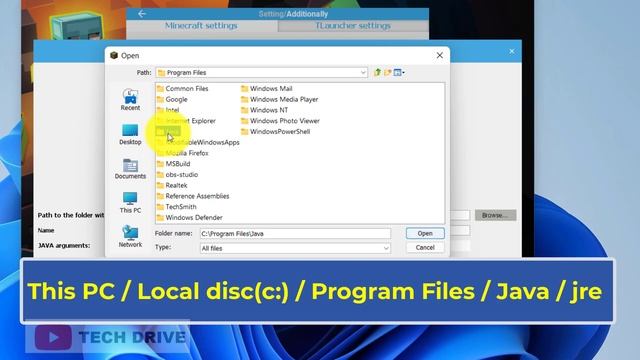The height and width of the screenshot is (360, 640).
Task: Select Windows Defender folder
Action: point(190,218)
